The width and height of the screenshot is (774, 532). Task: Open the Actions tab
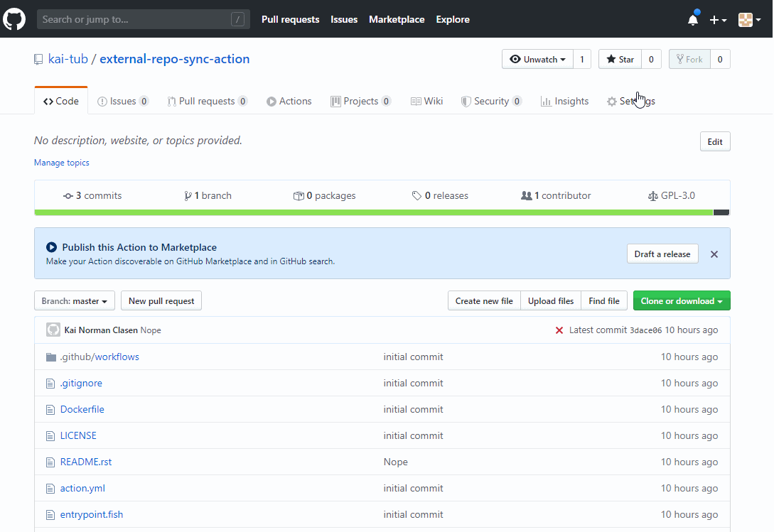point(289,102)
